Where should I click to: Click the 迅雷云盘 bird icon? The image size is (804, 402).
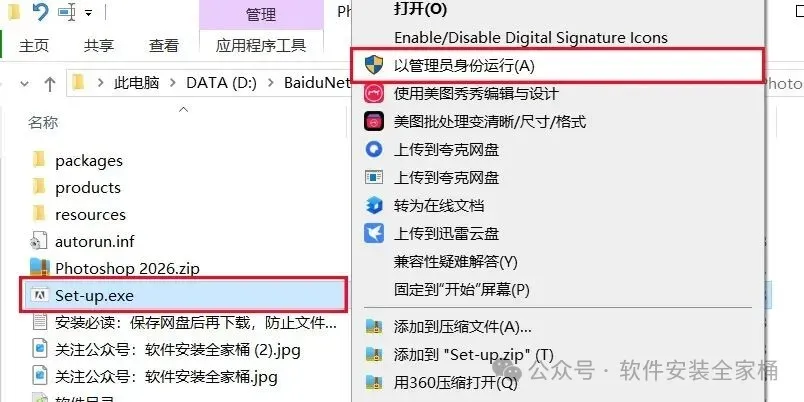[x=374, y=233]
